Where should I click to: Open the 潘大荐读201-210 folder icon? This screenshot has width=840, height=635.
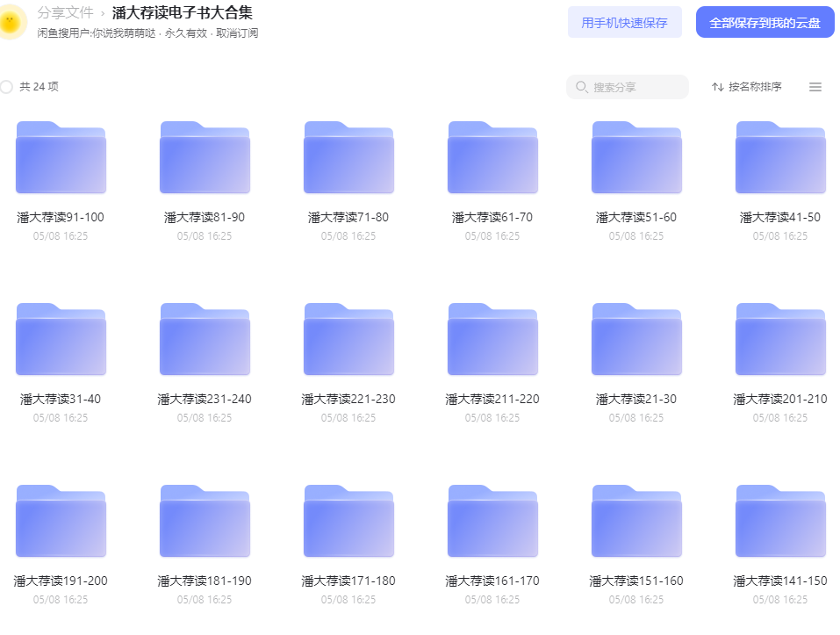pyautogui.click(x=780, y=339)
